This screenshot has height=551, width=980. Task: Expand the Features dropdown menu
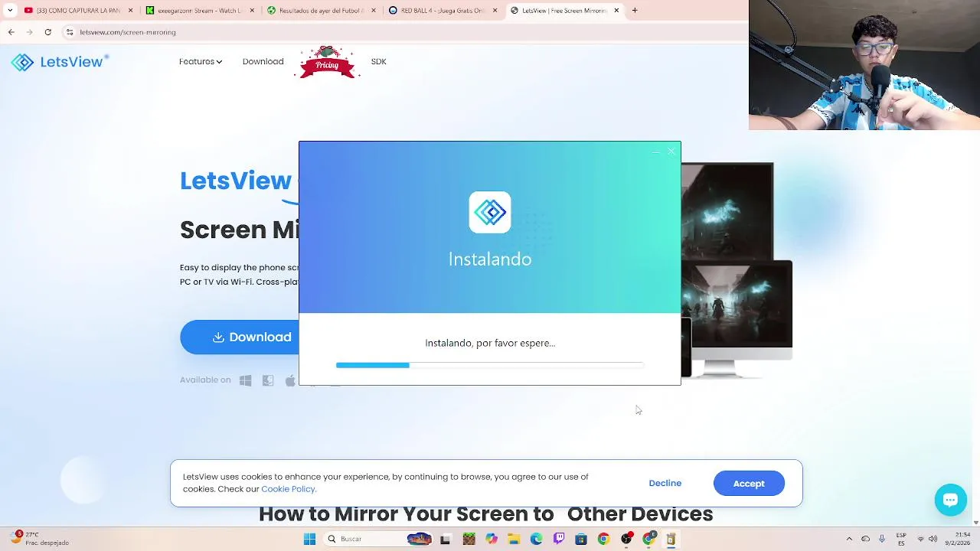[x=201, y=61]
